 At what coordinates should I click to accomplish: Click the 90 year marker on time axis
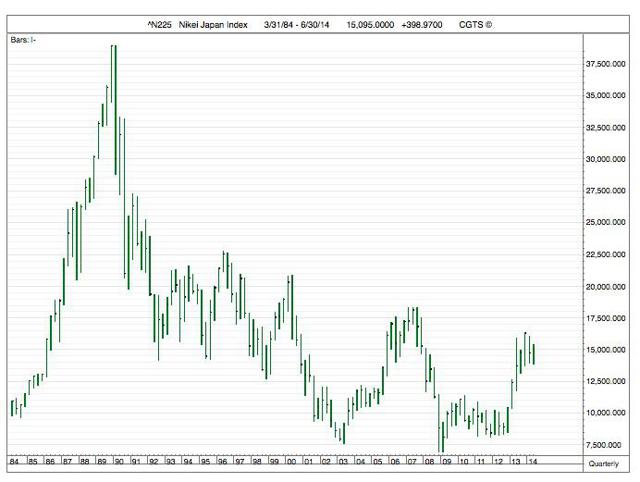tap(119, 462)
